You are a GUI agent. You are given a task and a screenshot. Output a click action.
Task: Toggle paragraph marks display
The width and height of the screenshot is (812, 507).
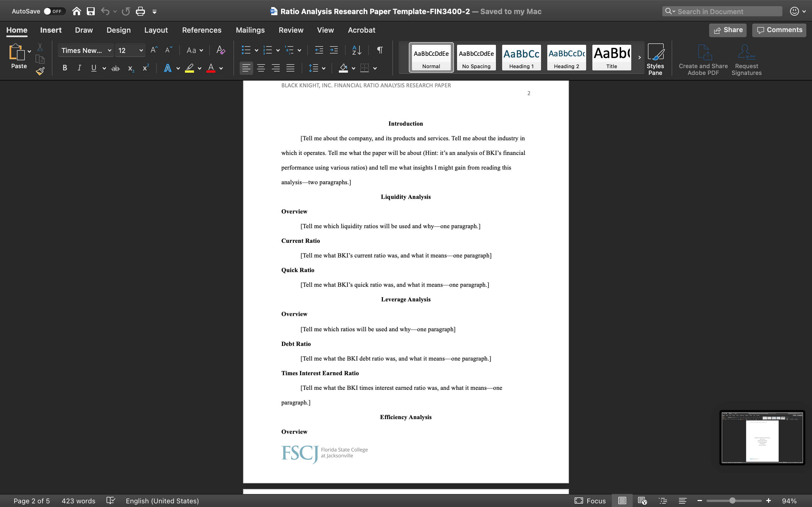(379, 50)
